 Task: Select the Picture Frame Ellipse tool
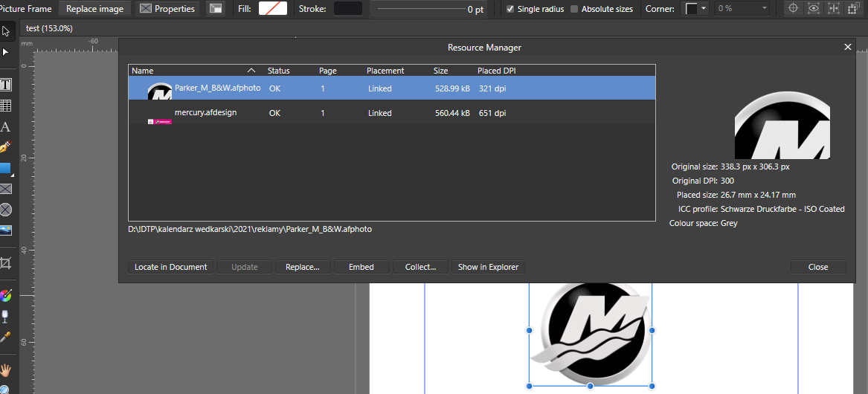point(5,209)
